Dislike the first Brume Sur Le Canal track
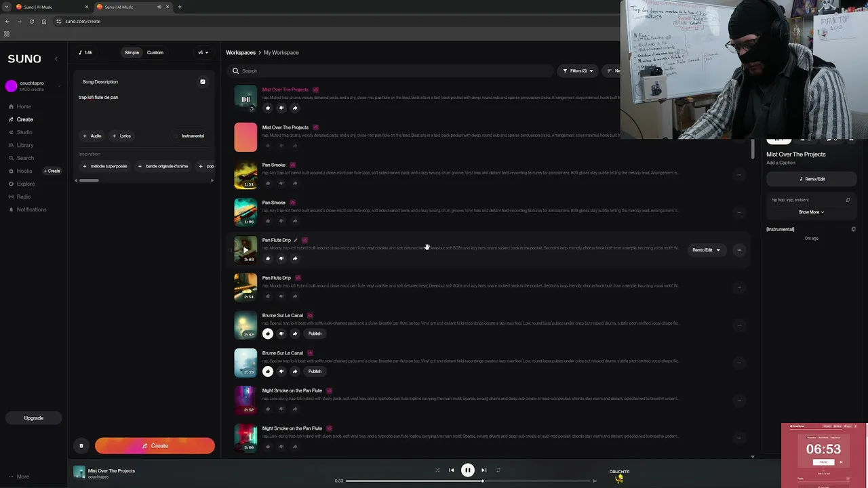Image resolution: width=868 pixels, height=488 pixels. point(281,333)
